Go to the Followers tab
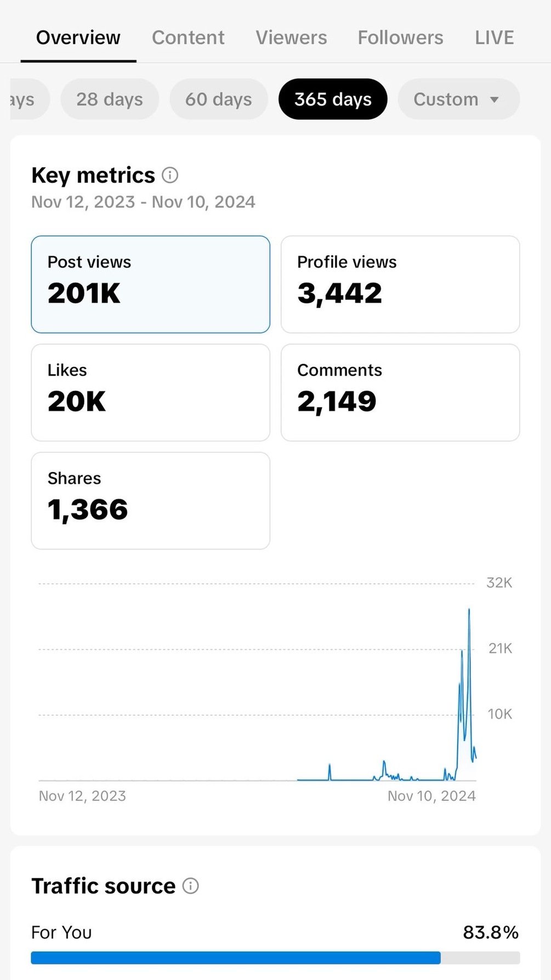This screenshot has height=980, width=551. tap(400, 38)
